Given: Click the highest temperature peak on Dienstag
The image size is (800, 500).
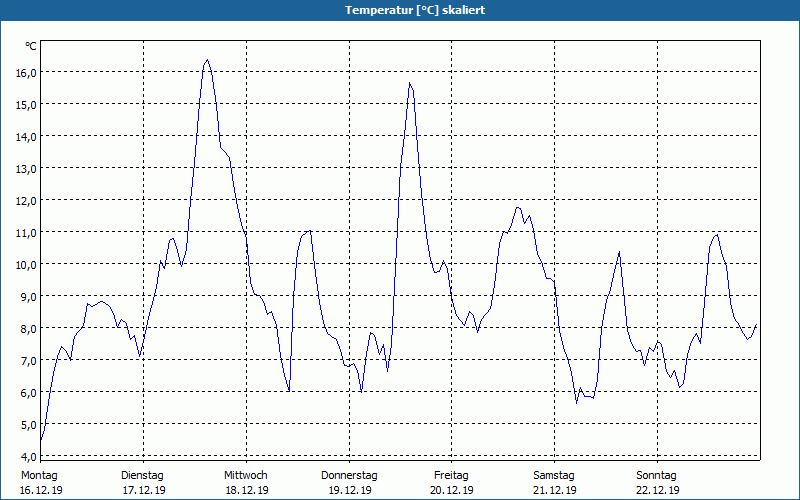Looking at the screenshot, I should [207, 60].
